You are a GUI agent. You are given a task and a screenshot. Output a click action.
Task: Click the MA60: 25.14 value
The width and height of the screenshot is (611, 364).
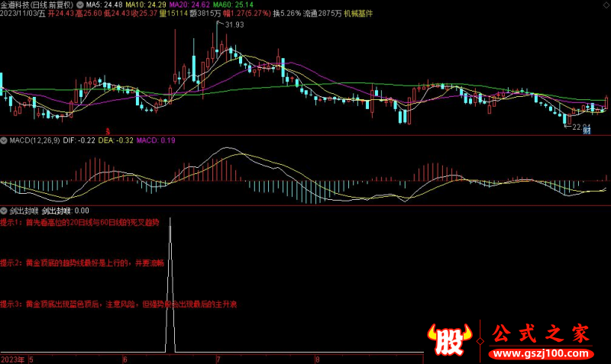tap(233, 5)
